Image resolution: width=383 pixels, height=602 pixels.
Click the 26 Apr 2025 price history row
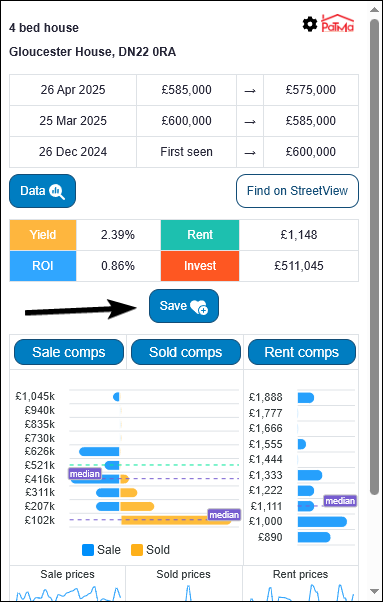point(184,90)
